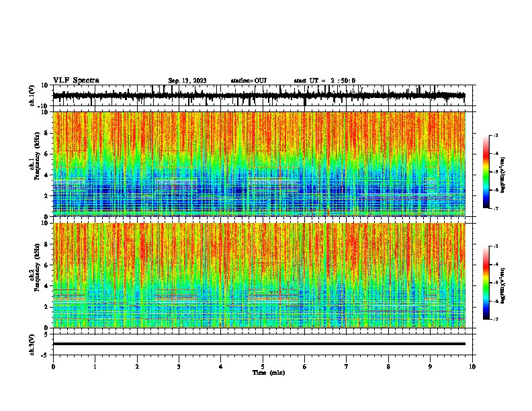532x411 pixels.
Task: Click tick label 1 on the time axis
Action: (95, 367)
